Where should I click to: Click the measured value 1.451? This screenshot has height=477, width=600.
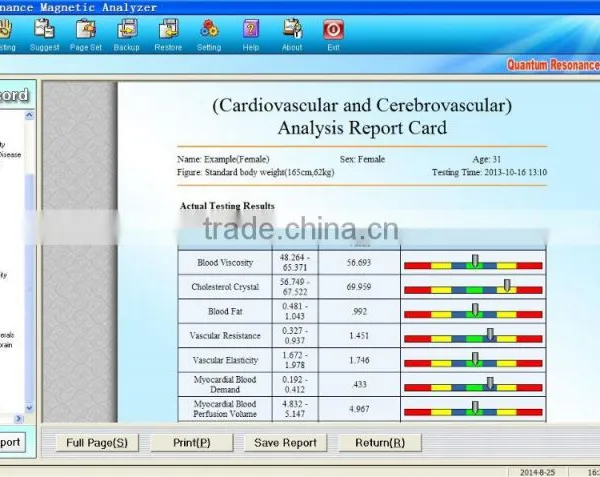coord(359,335)
